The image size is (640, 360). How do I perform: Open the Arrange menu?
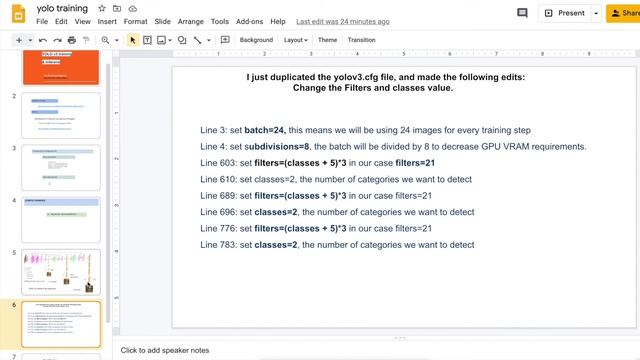[x=191, y=22]
